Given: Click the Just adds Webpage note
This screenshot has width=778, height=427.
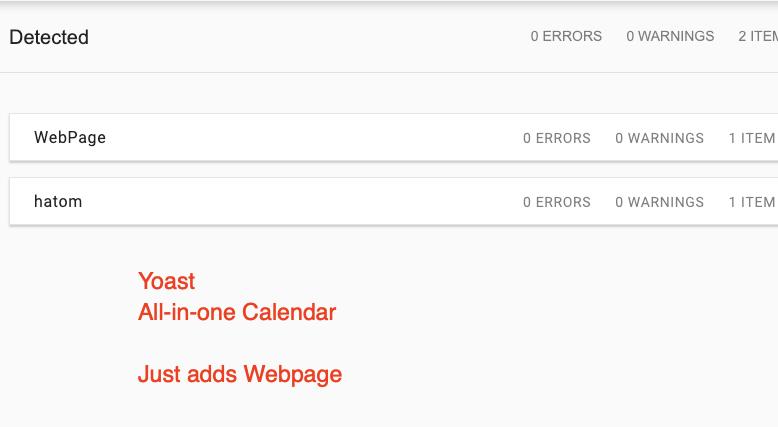Looking at the screenshot, I should (x=240, y=375).
